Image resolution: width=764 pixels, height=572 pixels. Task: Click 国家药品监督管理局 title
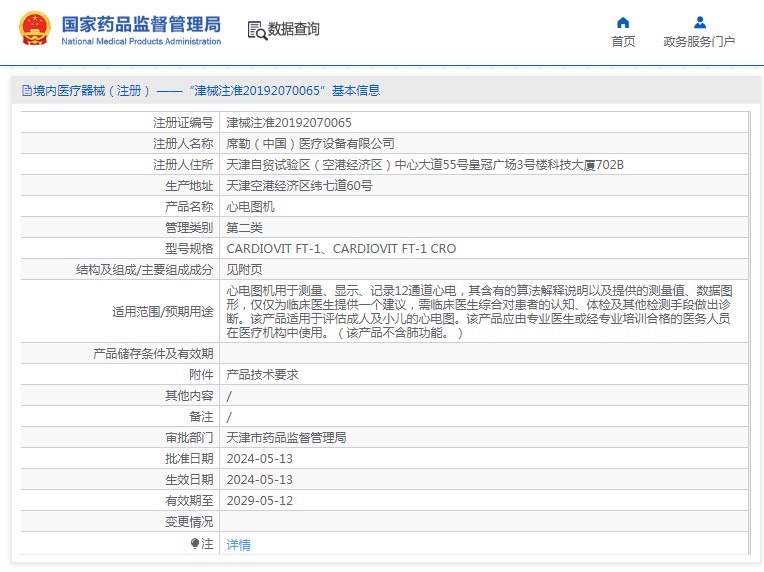point(141,24)
